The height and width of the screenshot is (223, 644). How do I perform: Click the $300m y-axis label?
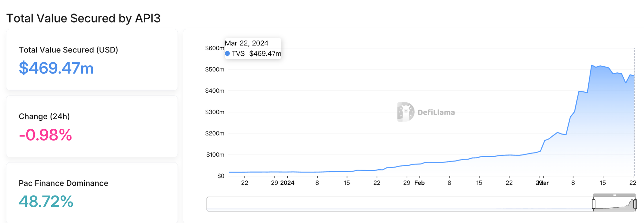tap(214, 112)
